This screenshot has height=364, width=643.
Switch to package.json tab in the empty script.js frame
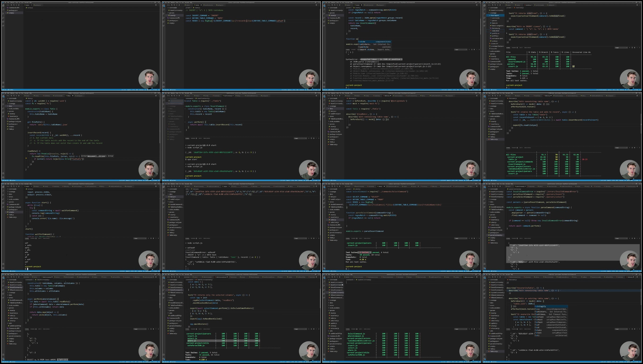[x=38, y=5]
